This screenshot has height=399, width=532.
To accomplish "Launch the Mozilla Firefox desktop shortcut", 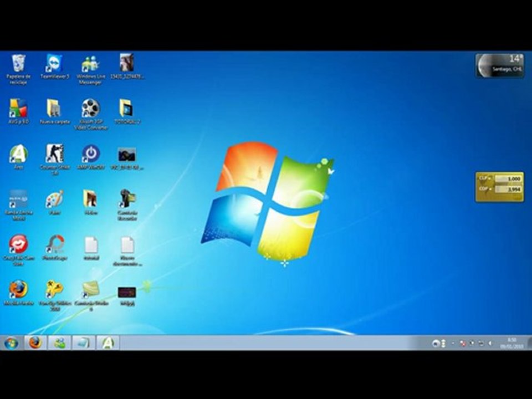I will tap(19, 293).
